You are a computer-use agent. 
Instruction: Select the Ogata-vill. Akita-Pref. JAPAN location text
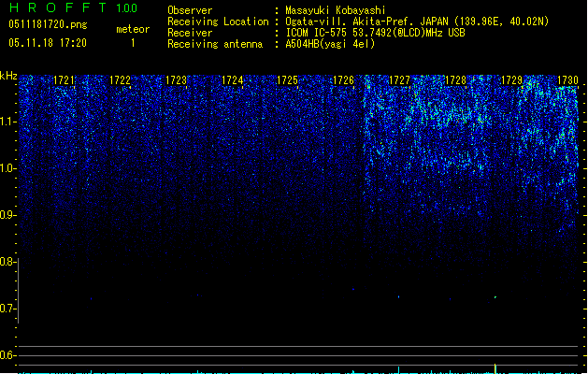click(417, 22)
